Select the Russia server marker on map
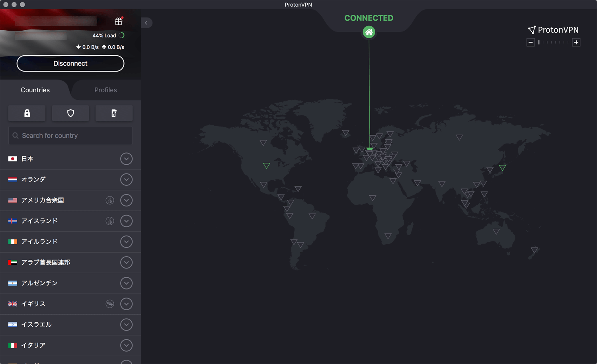Viewport: 597px width, 364px height. (x=459, y=138)
